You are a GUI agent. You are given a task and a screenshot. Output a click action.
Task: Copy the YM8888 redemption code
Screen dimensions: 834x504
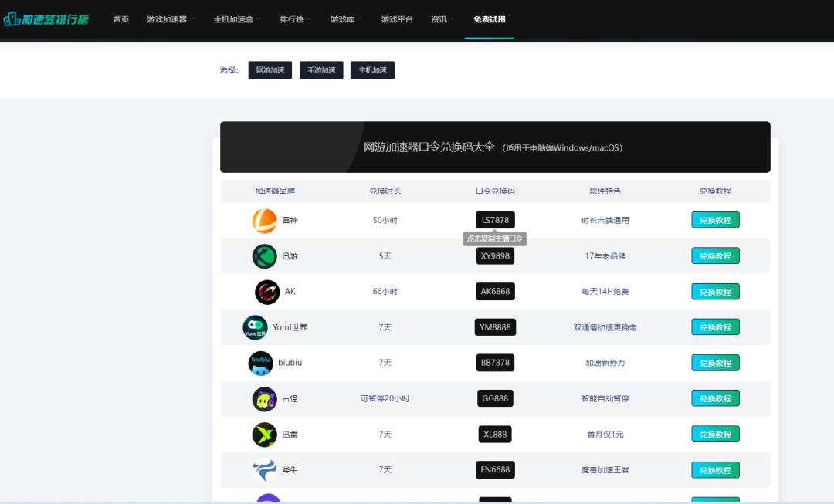click(x=495, y=327)
